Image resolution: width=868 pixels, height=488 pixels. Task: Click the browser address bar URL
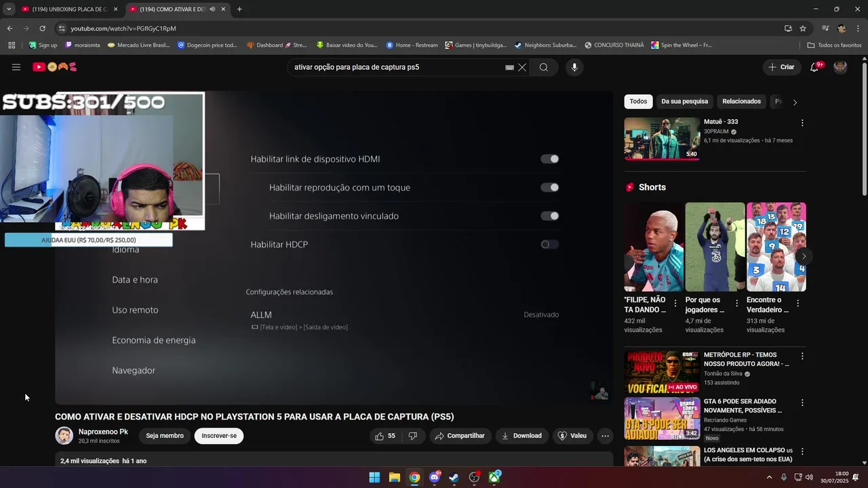click(123, 28)
